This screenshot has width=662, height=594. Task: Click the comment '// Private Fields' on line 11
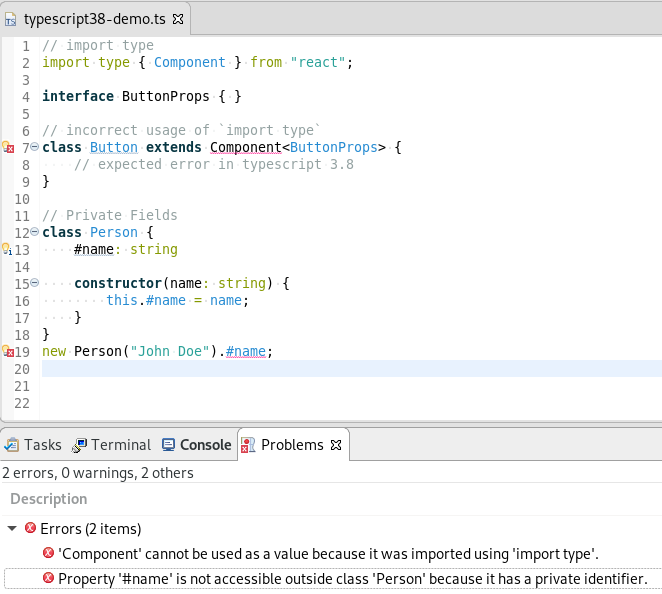110,215
